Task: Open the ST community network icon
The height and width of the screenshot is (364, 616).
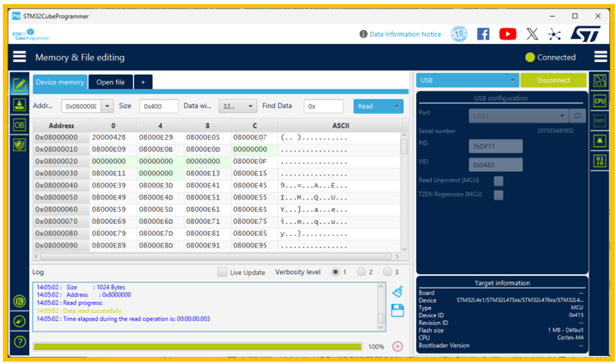Action: (554, 34)
